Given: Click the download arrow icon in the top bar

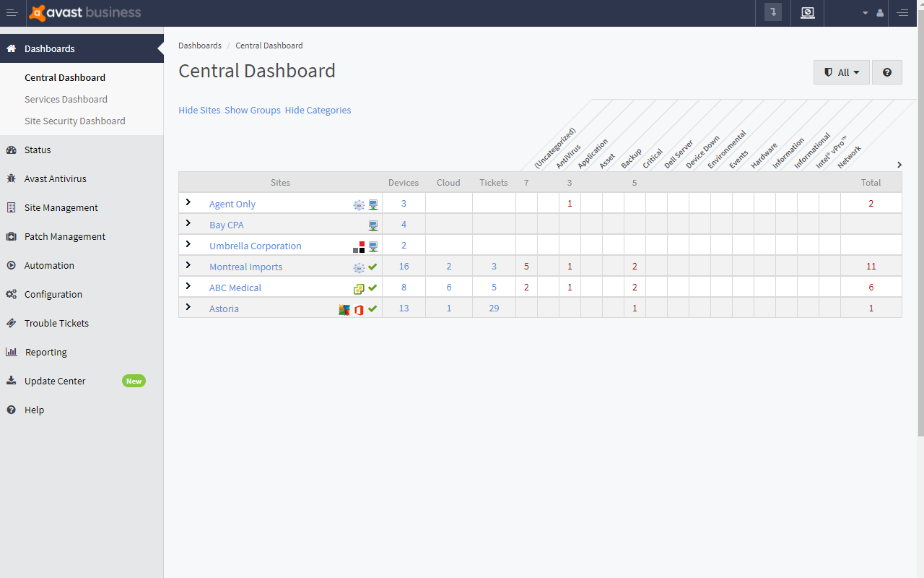Looking at the screenshot, I should (772, 13).
